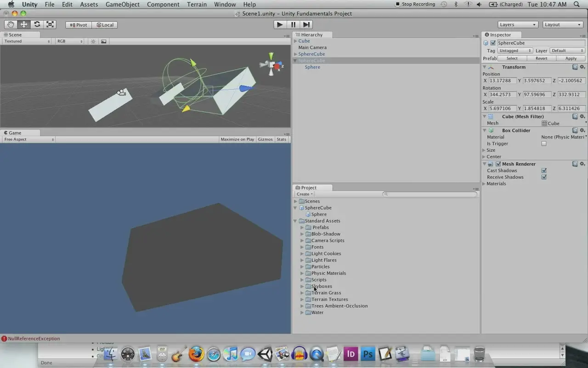Open the Inspector panel options menu

(x=582, y=36)
